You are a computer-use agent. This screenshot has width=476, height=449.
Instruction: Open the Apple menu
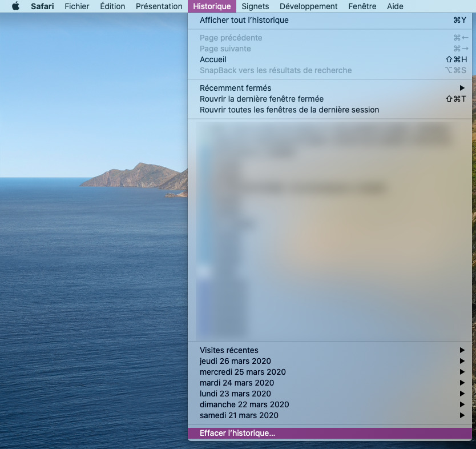click(15, 6)
